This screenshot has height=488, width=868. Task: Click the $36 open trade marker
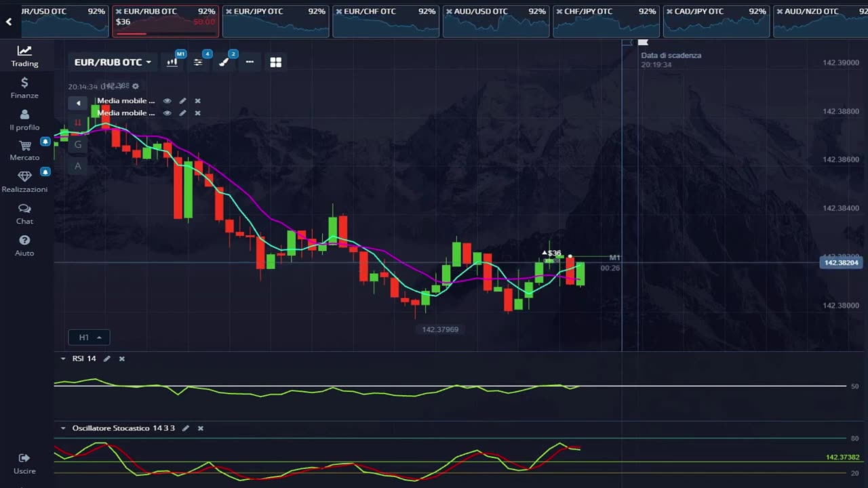tap(553, 253)
